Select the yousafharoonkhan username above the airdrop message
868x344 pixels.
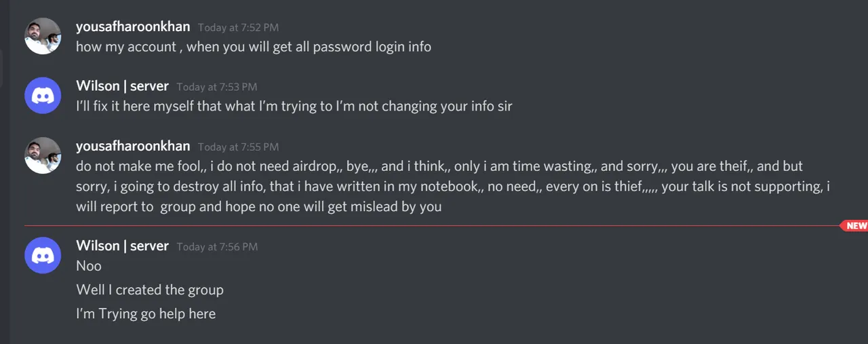point(133,146)
